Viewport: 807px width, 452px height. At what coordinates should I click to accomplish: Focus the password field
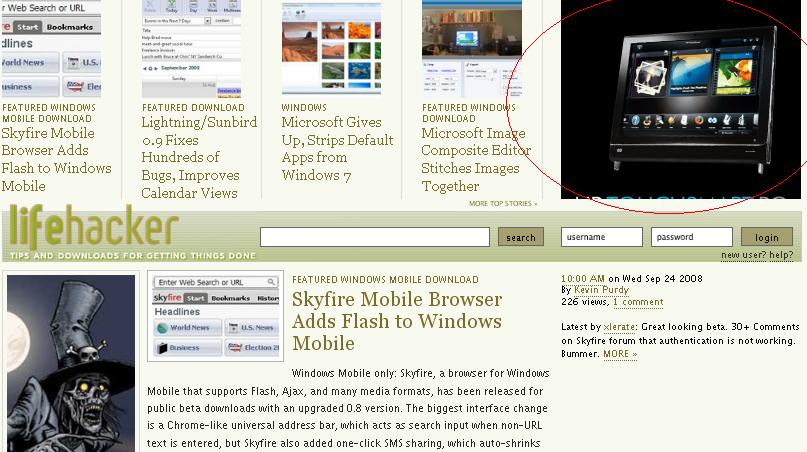(x=692, y=237)
